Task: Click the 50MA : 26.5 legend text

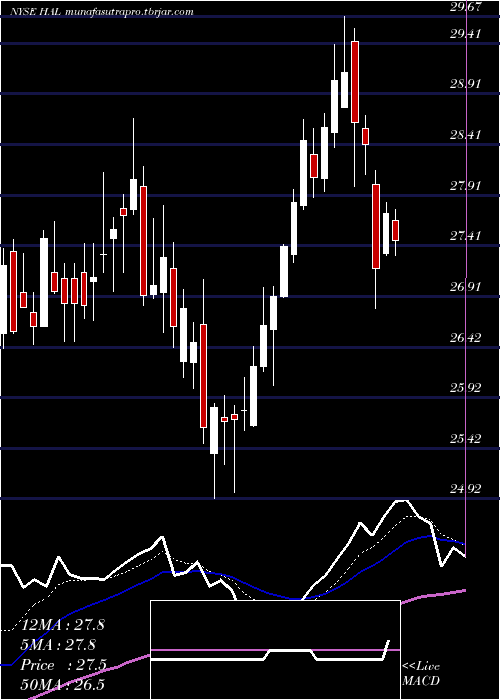Action: click(63, 685)
